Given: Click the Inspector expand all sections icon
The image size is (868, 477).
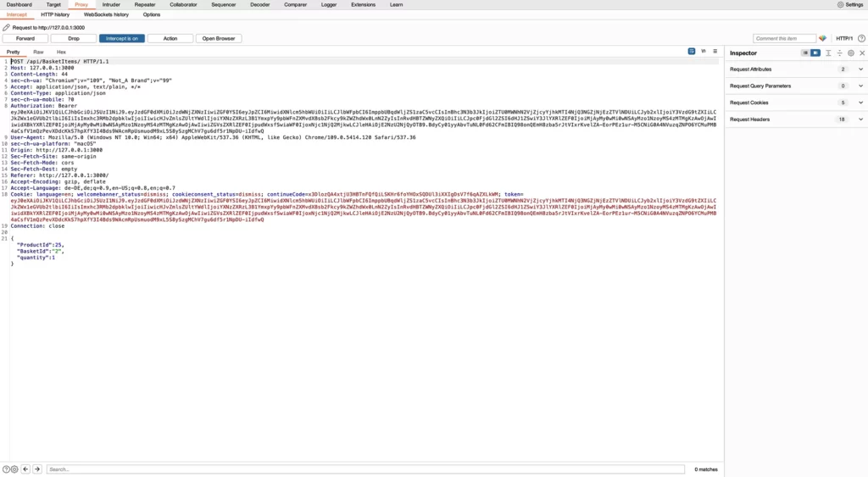Looking at the screenshot, I should 829,53.
